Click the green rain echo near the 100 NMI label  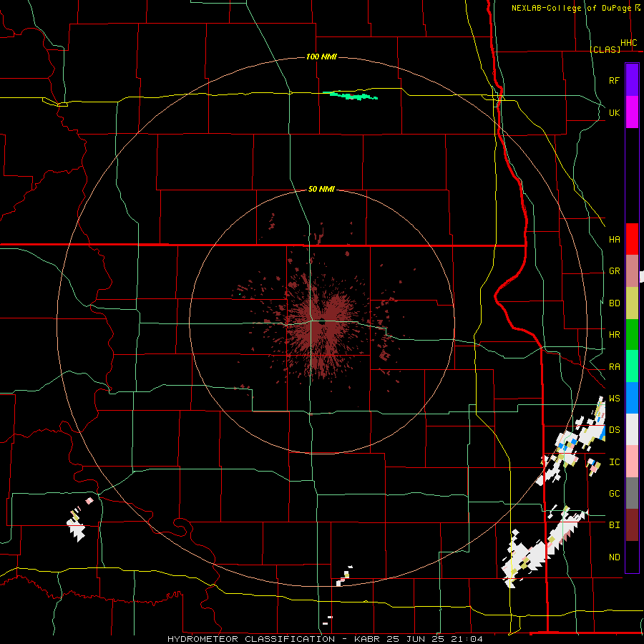(351, 96)
